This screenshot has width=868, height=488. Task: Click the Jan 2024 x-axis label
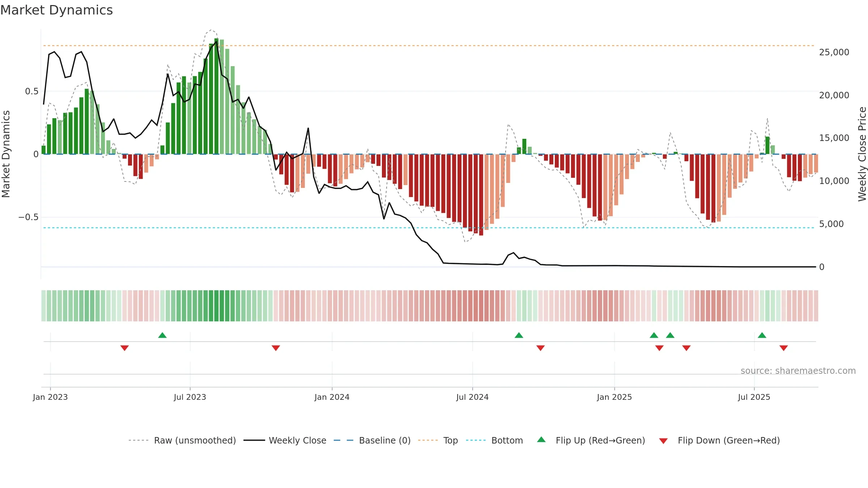pyautogui.click(x=332, y=397)
